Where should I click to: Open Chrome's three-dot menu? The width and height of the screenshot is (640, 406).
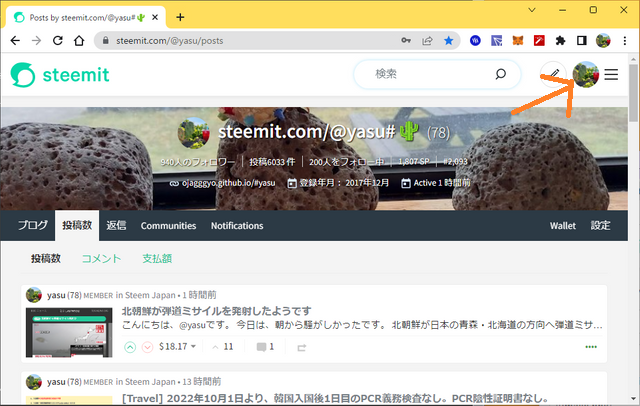[x=624, y=40]
